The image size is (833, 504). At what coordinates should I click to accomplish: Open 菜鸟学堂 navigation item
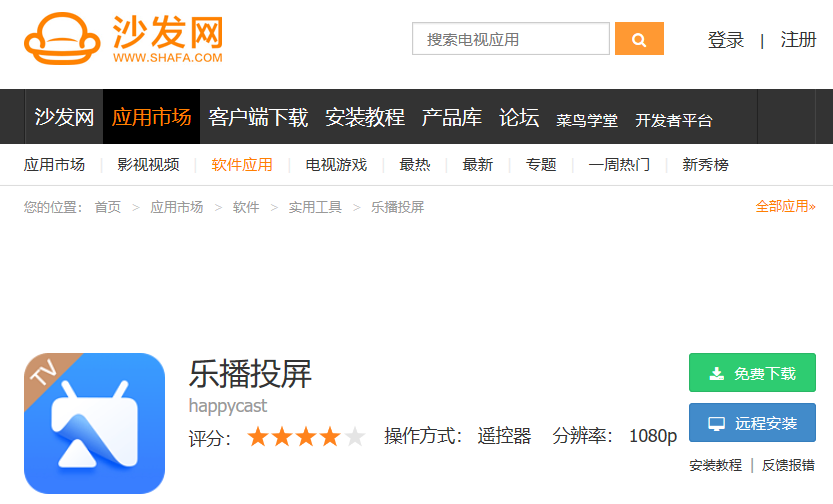587,121
